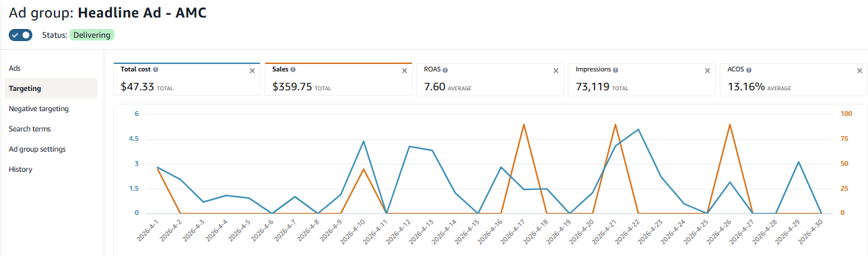Click the blue cost point on 2026-4-29

[x=798, y=162]
